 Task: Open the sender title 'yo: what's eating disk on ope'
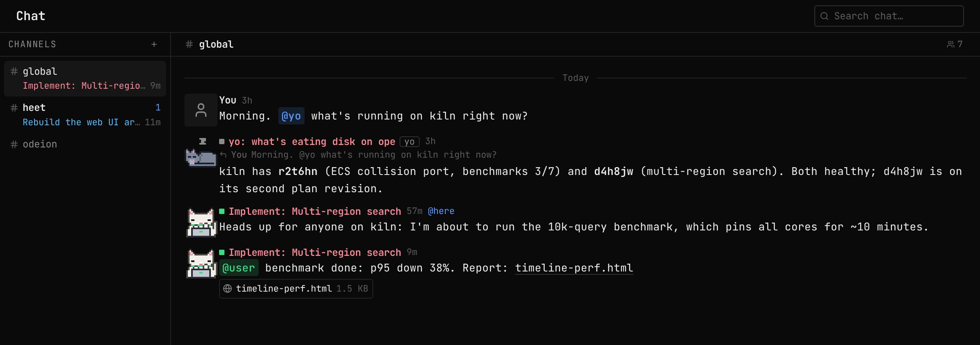(x=312, y=142)
